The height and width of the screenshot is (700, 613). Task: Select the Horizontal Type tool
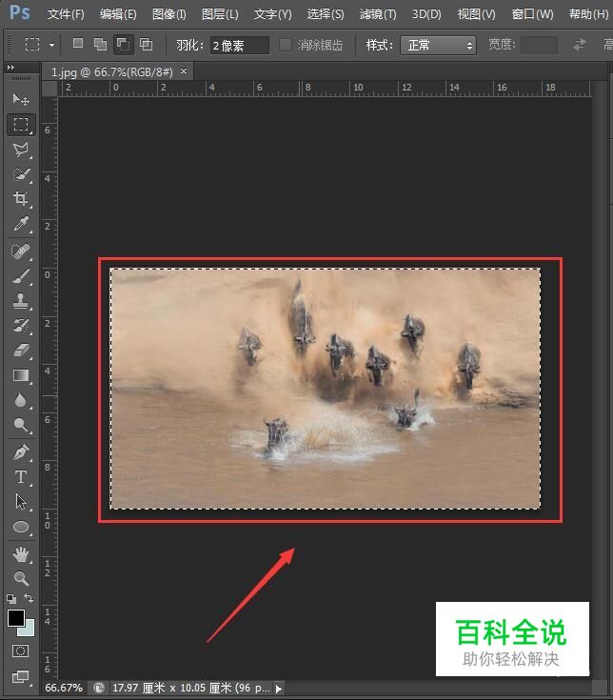[21, 477]
